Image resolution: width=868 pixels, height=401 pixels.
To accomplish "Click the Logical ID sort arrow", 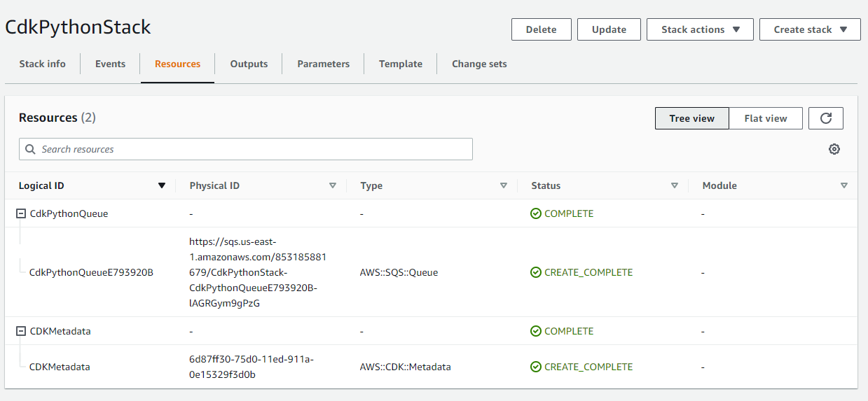I will pos(162,185).
